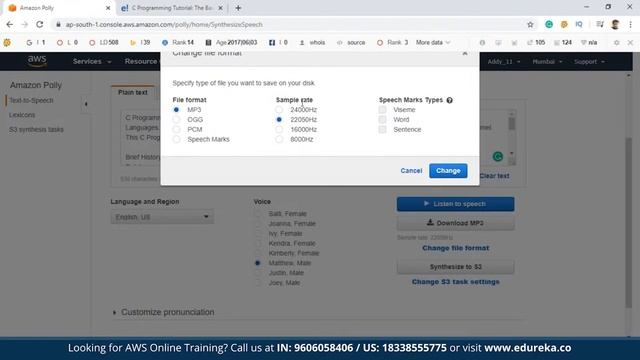Open Speech Marks Types help icon

(x=449, y=100)
